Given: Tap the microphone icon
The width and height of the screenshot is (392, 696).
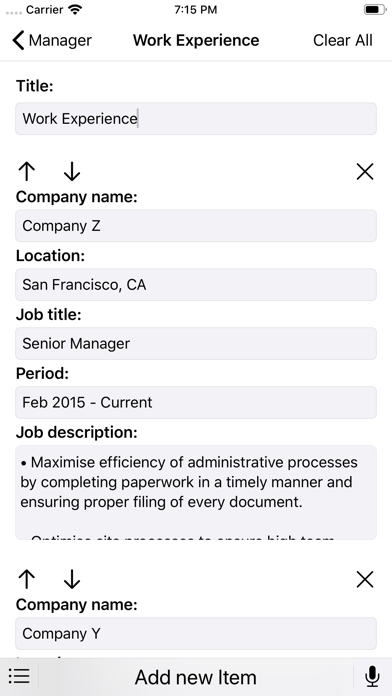Looking at the screenshot, I should point(372,677).
